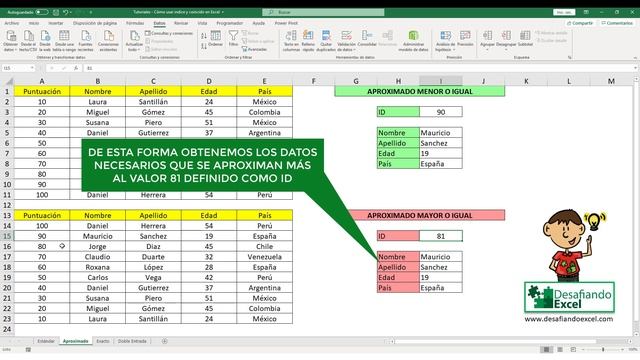Create a Previsión sheet
This screenshot has height=360, width=640.
pos(465,38)
